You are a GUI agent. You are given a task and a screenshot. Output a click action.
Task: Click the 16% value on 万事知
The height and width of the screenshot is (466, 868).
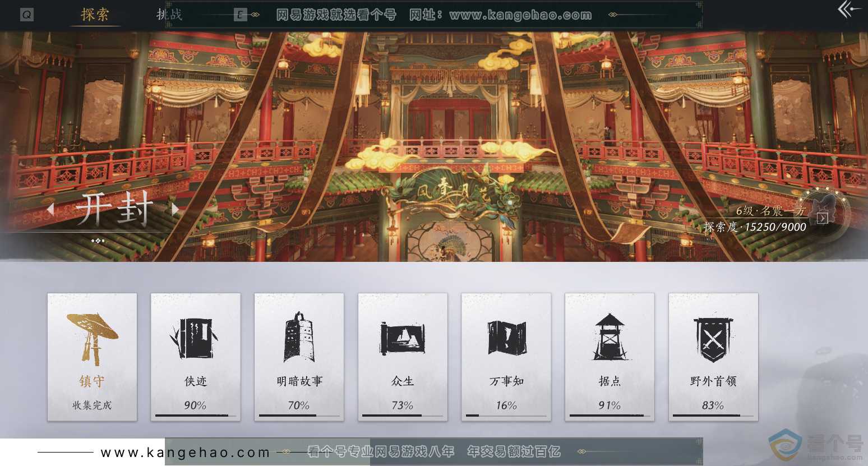[x=506, y=405]
